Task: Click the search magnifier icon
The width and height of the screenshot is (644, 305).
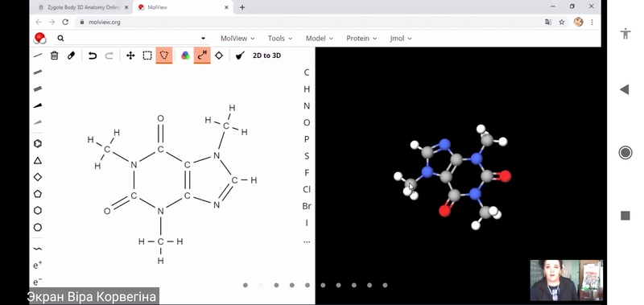Action: (x=60, y=38)
